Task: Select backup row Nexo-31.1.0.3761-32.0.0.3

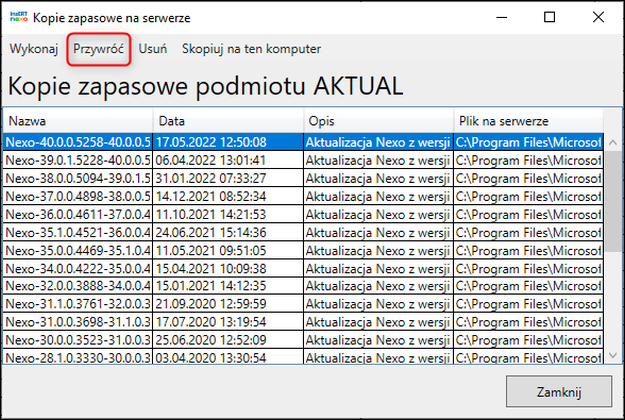Action: (x=303, y=304)
